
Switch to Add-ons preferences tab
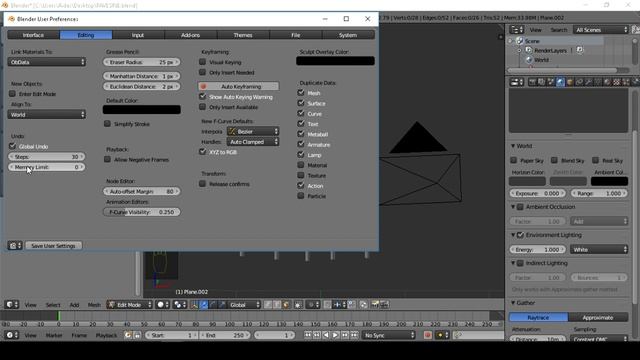(191, 35)
